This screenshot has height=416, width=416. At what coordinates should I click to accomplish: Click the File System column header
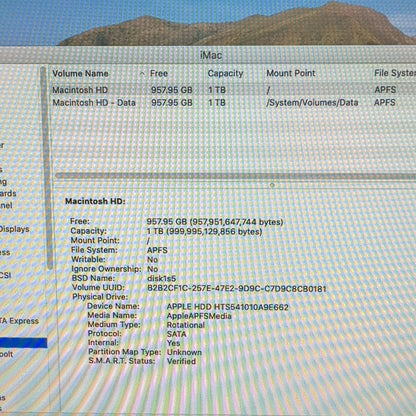click(395, 73)
